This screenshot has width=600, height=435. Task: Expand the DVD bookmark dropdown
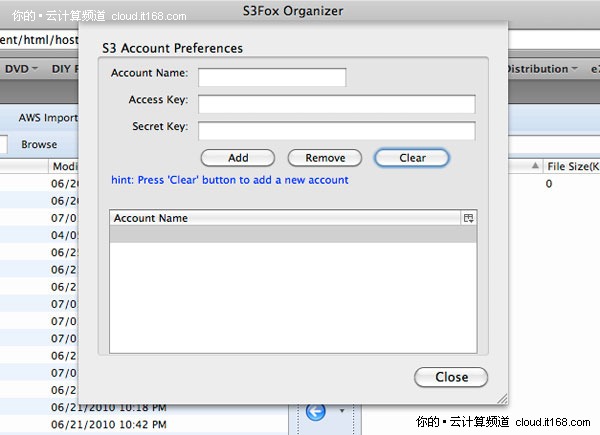pyautogui.click(x=21, y=69)
